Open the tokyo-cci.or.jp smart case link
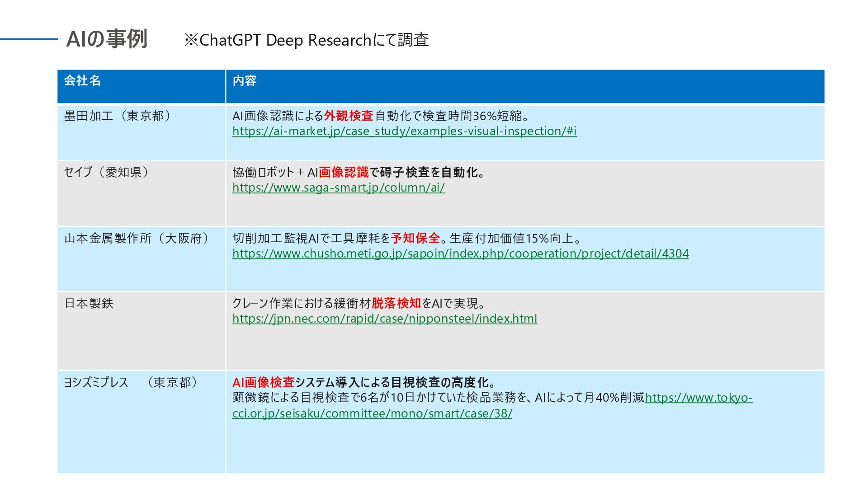This screenshot has width=868, height=488. coord(372,413)
